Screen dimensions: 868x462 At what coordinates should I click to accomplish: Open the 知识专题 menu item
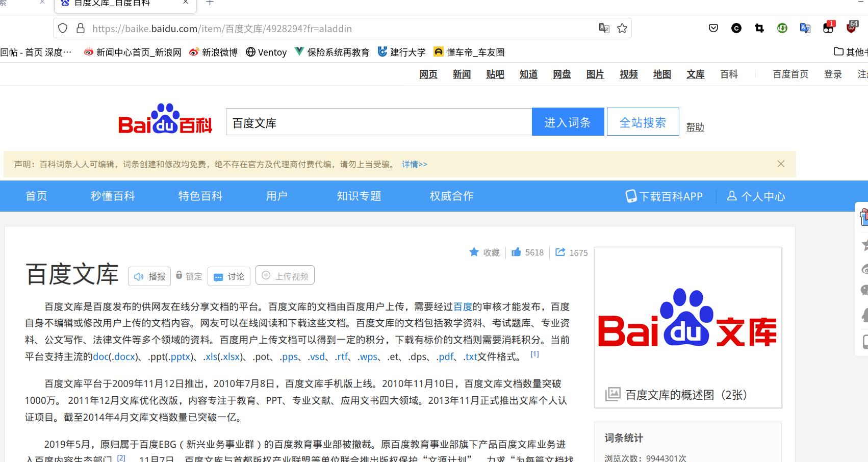pos(359,196)
